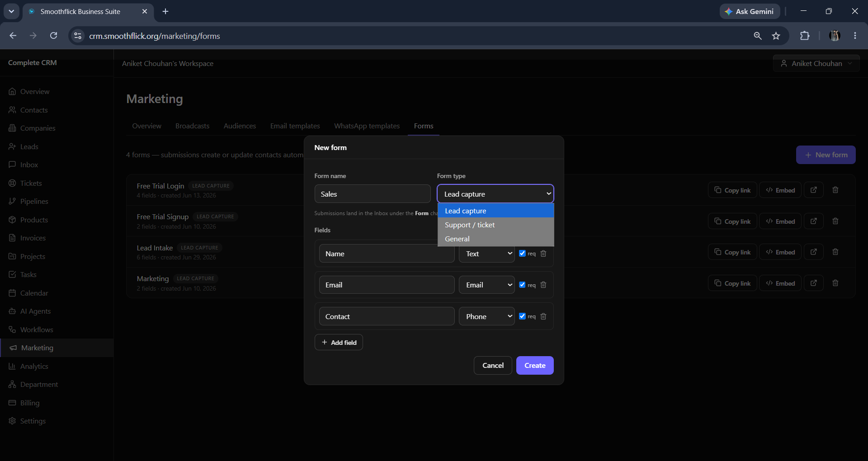Remove the Contact field using trash icon

coord(543,316)
